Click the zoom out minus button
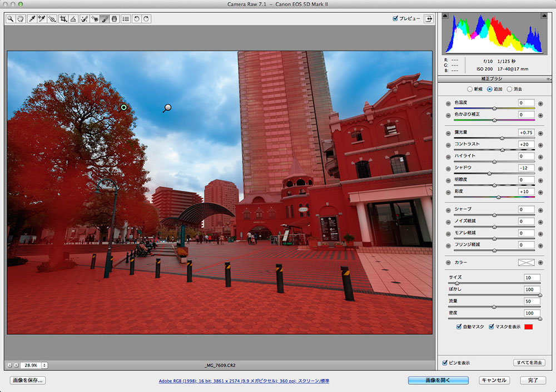The height and width of the screenshot is (392, 556). pos(9,365)
